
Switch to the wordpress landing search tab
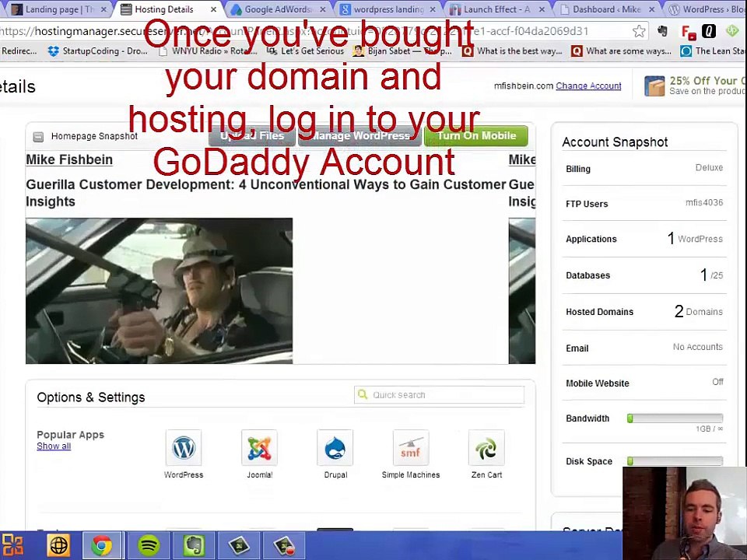click(388, 9)
